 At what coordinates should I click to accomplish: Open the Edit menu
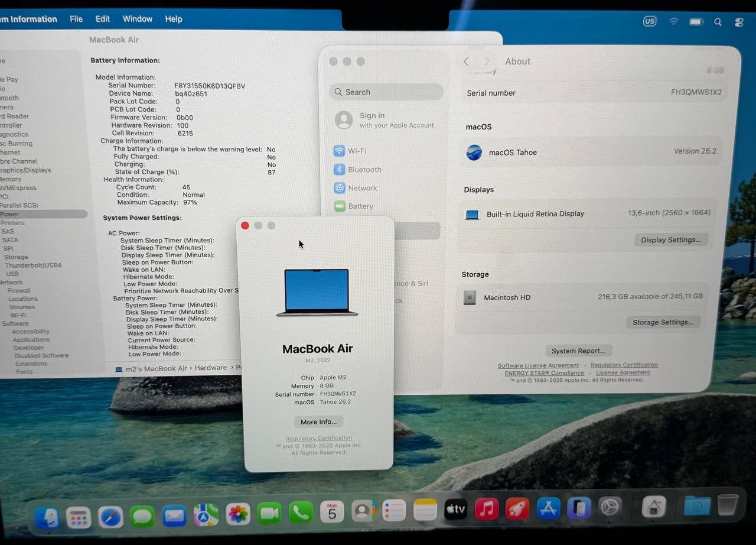[103, 19]
